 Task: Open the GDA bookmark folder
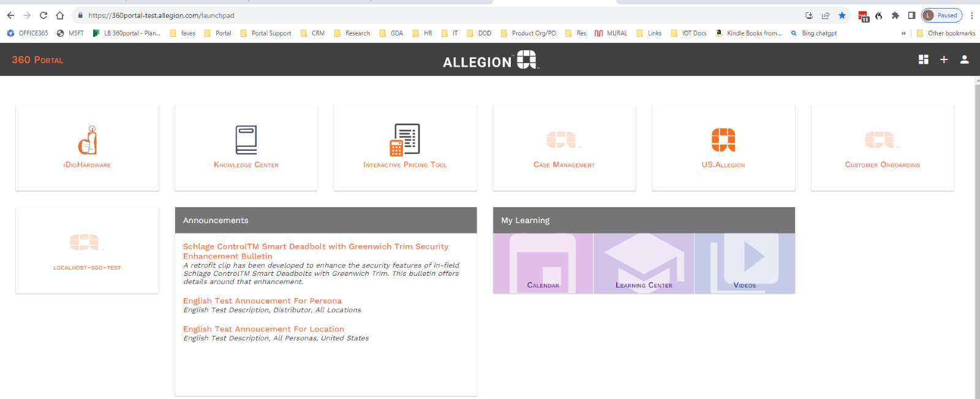391,33
